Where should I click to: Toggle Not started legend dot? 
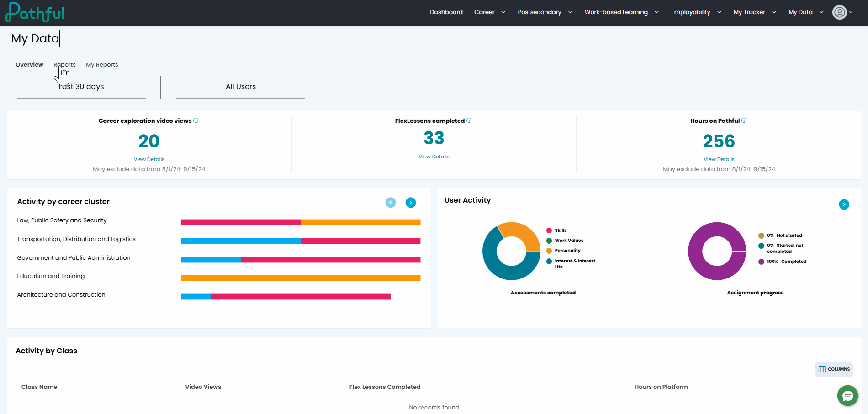761,236
